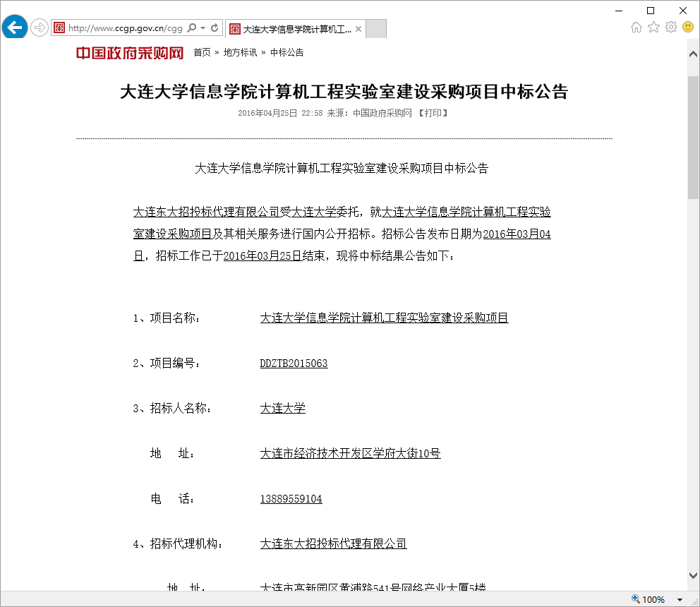Minimize the browser window

click(619, 11)
